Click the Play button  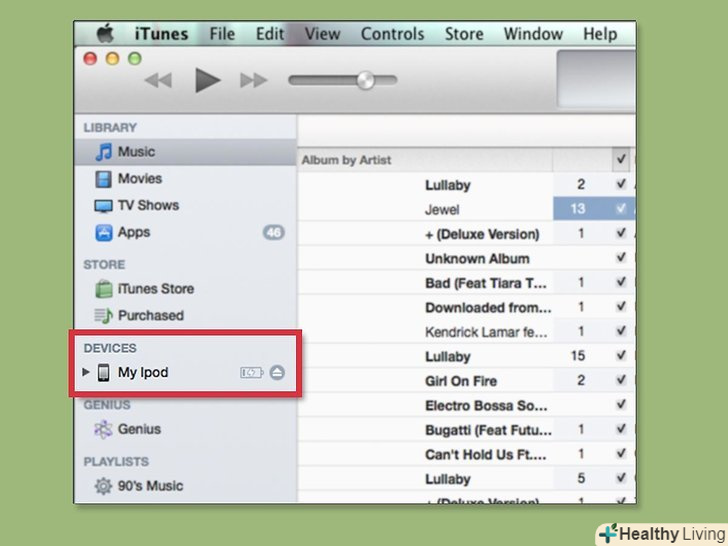207,80
